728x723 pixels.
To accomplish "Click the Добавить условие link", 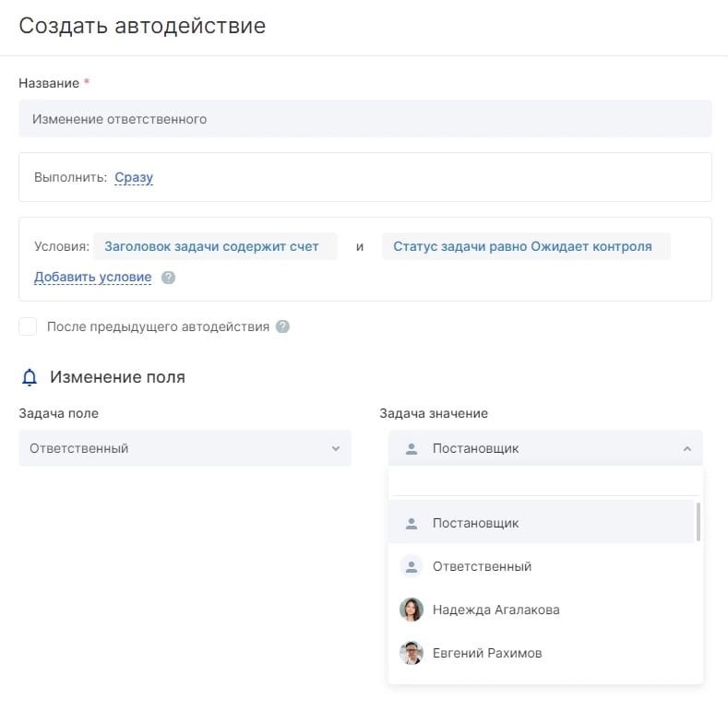I will pyautogui.click(x=92, y=277).
